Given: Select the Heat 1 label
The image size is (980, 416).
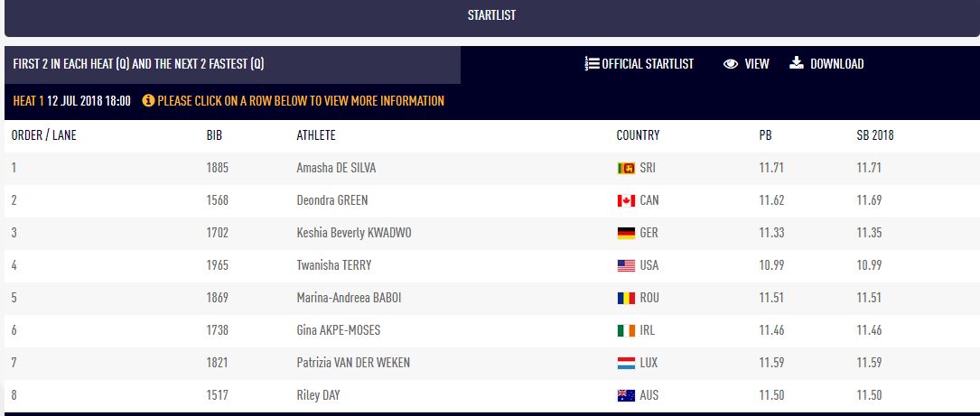Looking at the screenshot, I should (x=29, y=100).
